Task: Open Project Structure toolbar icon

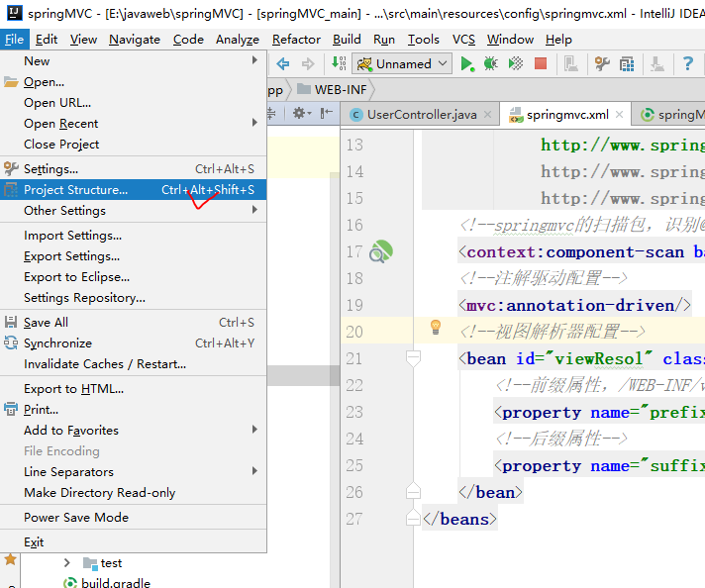Action: pyautogui.click(x=627, y=64)
